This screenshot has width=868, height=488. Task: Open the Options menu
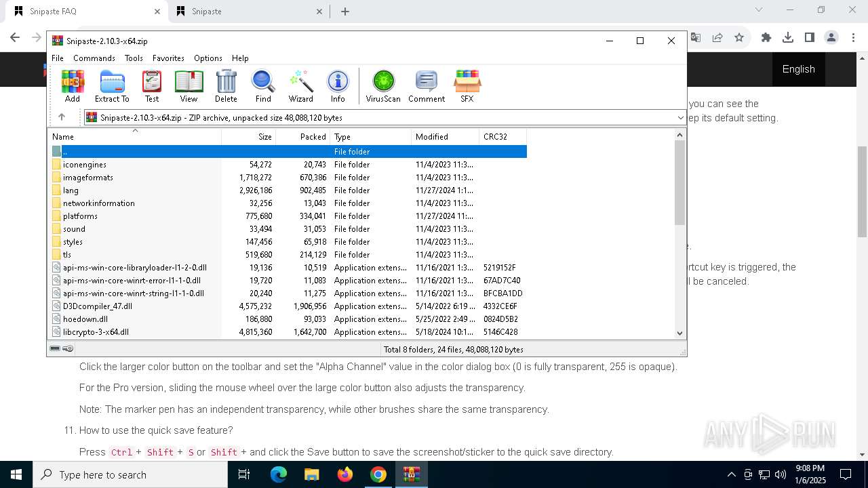coord(208,58)
